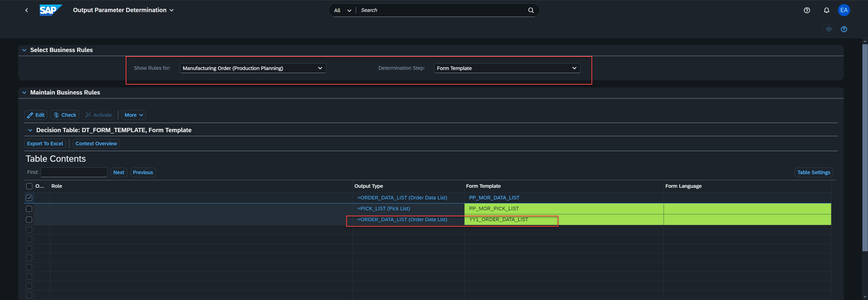Image resolution: width=868 pixels, height=300 pixels.
Task: Open =PICK_LIST (Pick List) link
Action: pos(384,209)
